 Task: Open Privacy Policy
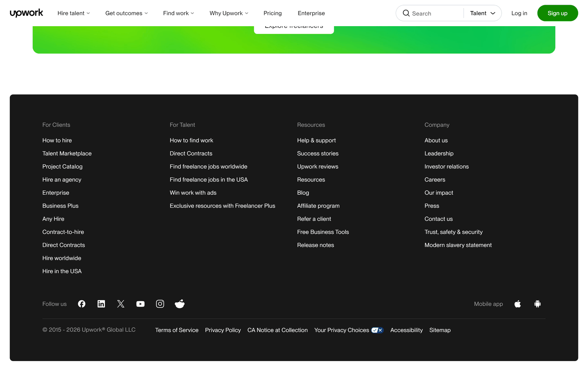coord(223,330)
